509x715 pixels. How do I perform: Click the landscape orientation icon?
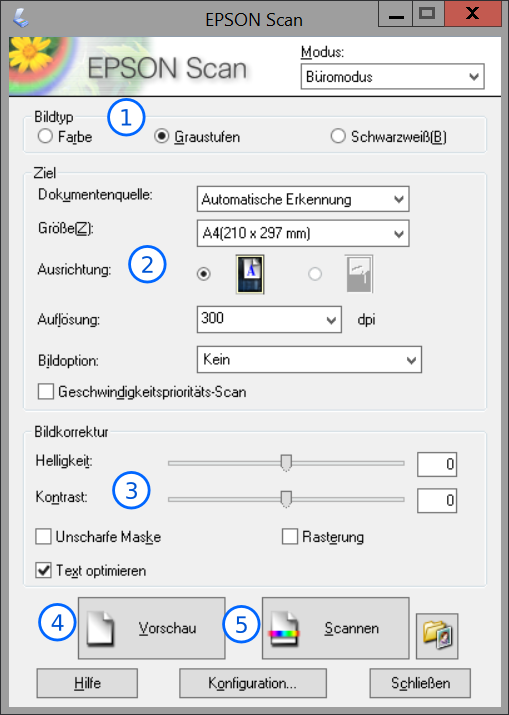click(x=359, y=274)
